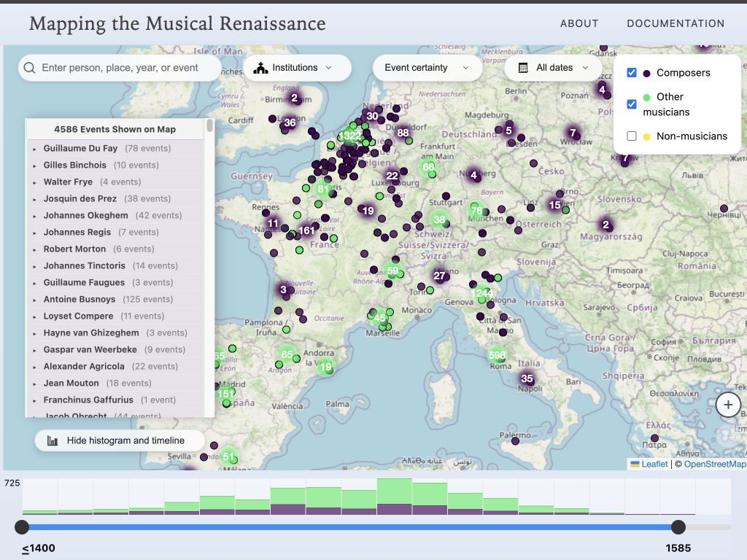747x560 pixels.
Task: Open the 151 cluster near Madrid
Action: (x=225, y=393)
